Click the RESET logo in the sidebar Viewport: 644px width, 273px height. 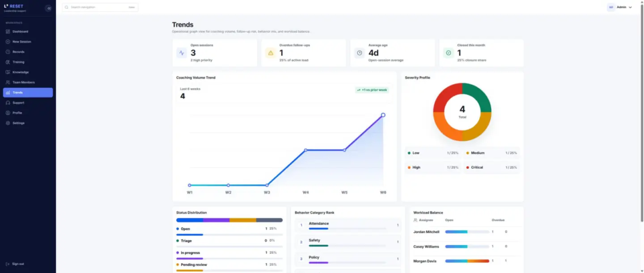coord(13,7)
